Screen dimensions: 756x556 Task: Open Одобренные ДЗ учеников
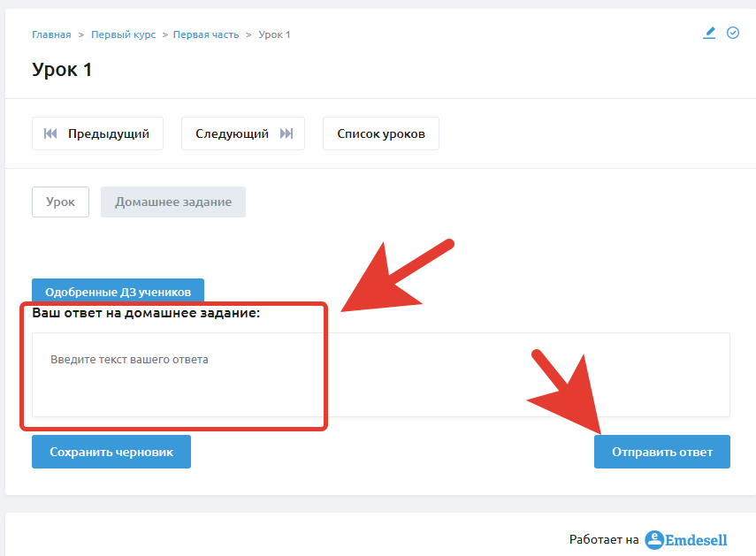118,292
